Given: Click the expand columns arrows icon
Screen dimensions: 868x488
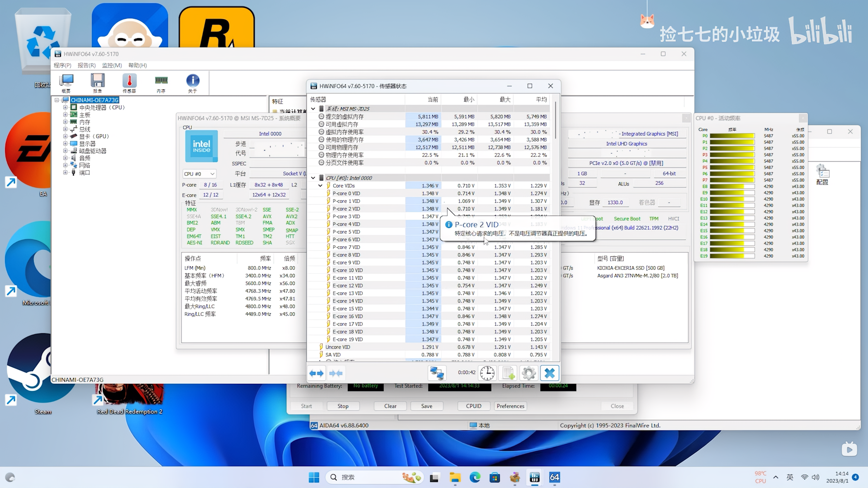Looking at the screenshot, I should click(x=316, y=373).
